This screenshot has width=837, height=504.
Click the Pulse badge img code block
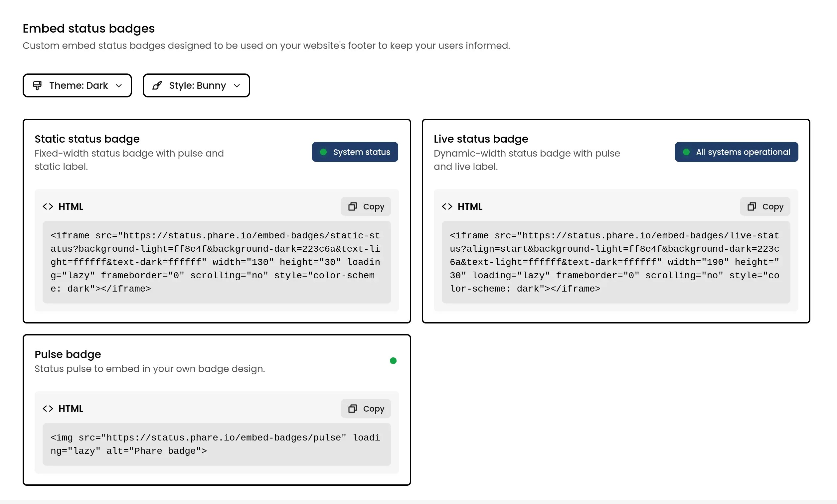point(217,444)
